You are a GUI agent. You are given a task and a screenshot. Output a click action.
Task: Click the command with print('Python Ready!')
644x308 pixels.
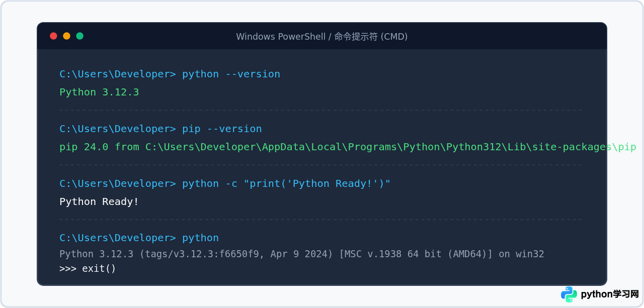tap(225, 183)
